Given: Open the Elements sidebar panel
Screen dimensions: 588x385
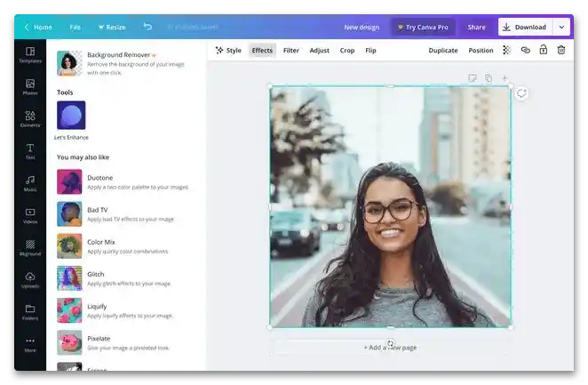Looking at the screenshot, I should [30, 119].
